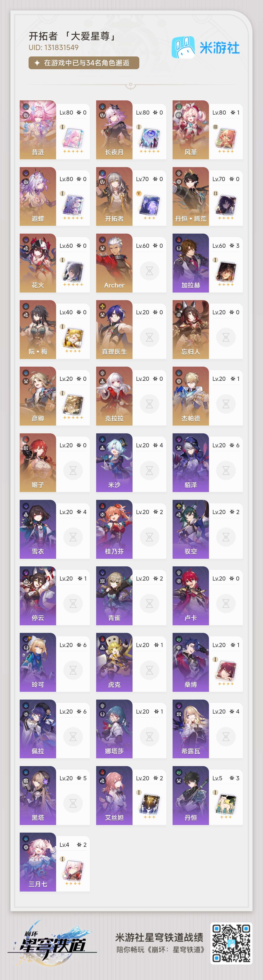Open 加拉赫's equipped light cone icon

[226, 271]
